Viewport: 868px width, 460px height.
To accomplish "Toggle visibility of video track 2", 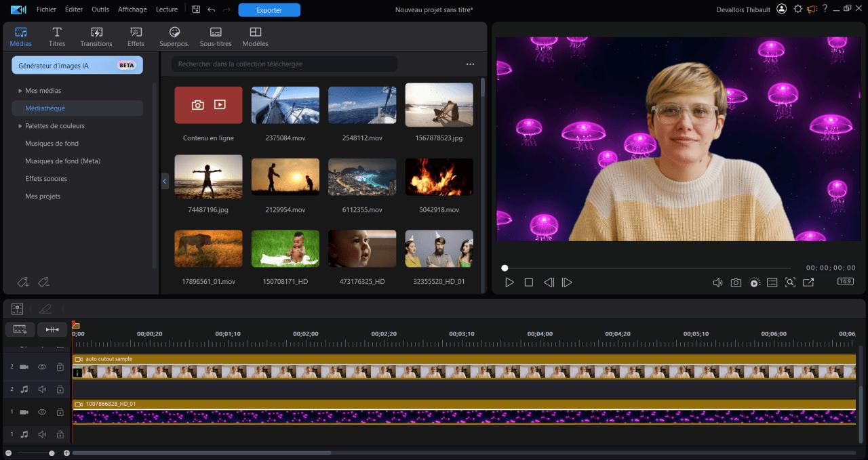I will click(42, 367).
